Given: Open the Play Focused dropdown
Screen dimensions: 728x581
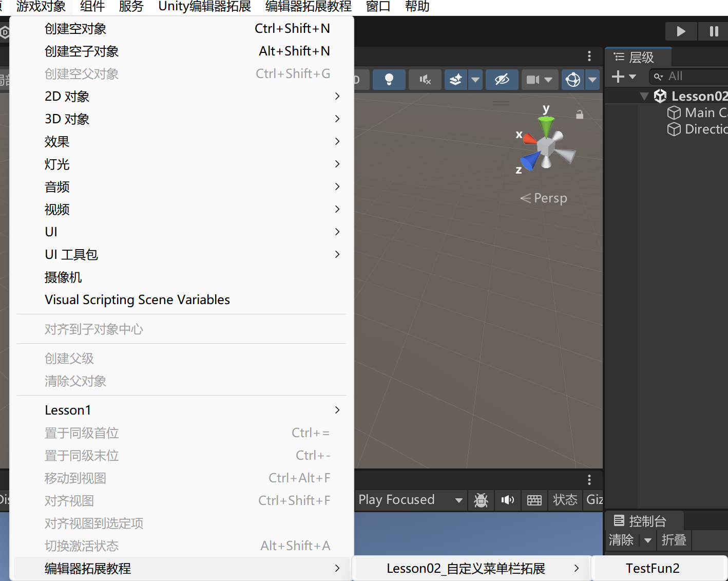Looking at the screenshot, I should [410, 500].
